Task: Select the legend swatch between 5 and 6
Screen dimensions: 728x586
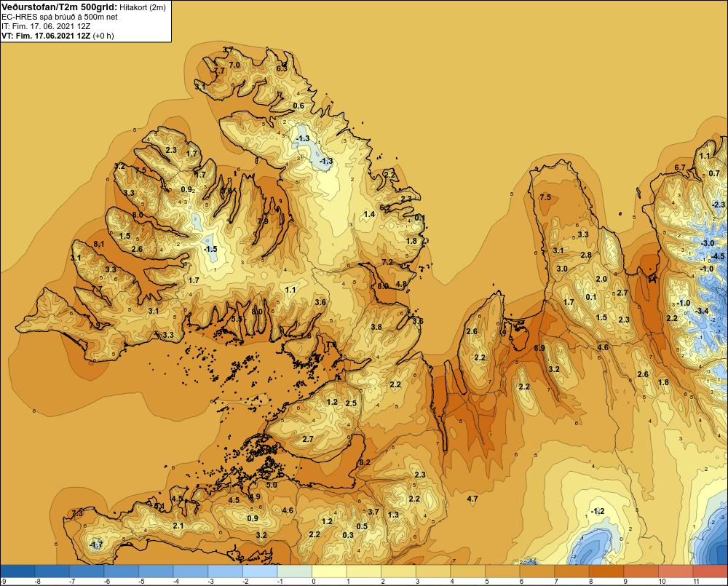Action: (x=503, y=571)
